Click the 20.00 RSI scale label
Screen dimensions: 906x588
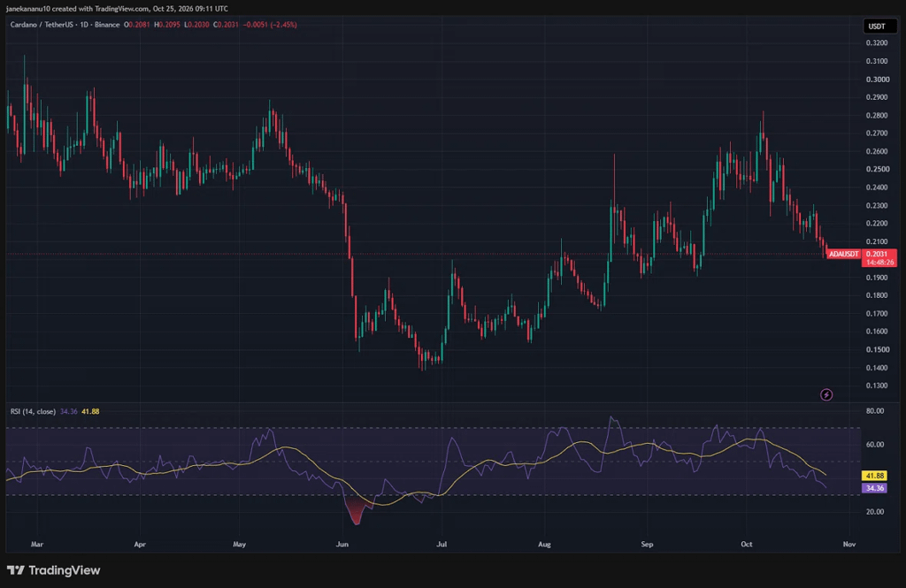pos(875,511)
